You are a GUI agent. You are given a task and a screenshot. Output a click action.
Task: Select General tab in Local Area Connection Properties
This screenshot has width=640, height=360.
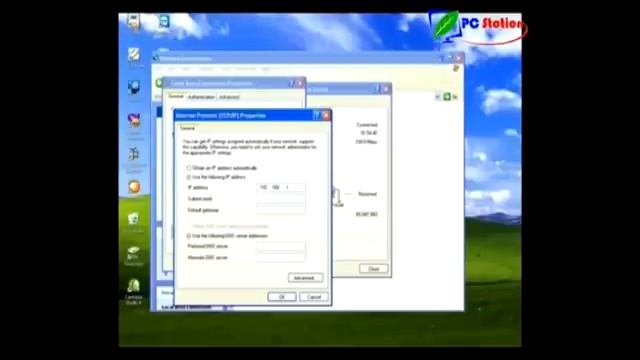[176, 96]
